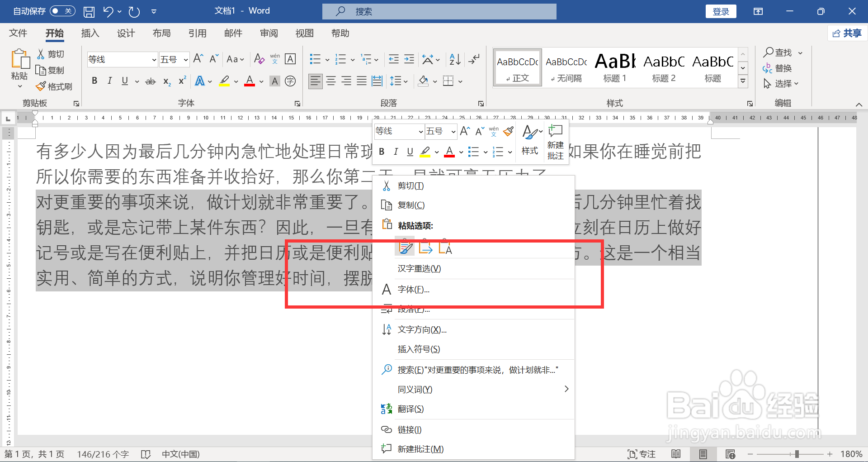Open the styles gallery expander arrow

743,81
